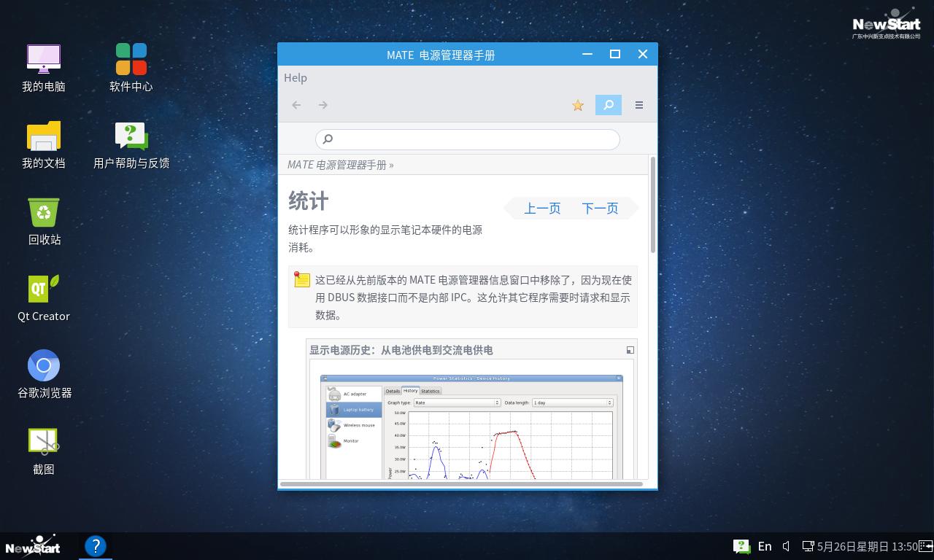Click the power history graph screenshot
The width and height of the screenshot is (934, 560).
click(471, 427)
